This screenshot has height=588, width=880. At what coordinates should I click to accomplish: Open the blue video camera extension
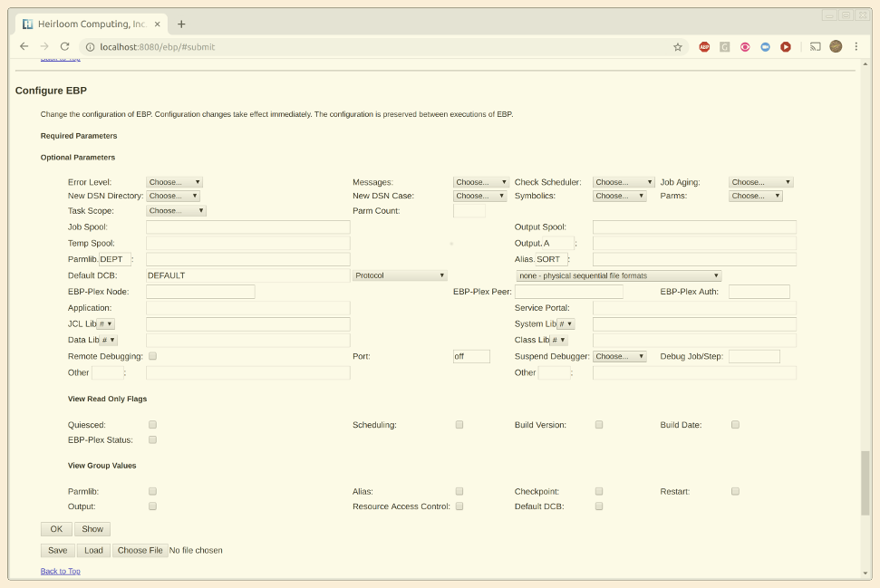pos(765,47)
